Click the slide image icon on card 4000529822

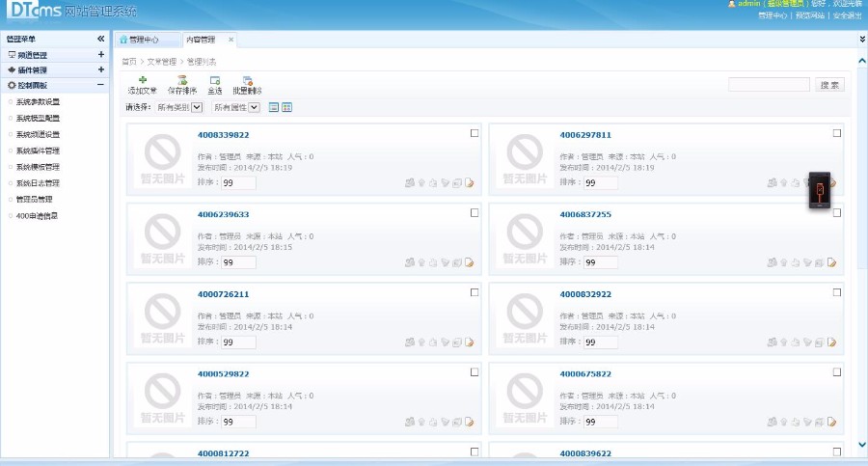click(457, 423)
